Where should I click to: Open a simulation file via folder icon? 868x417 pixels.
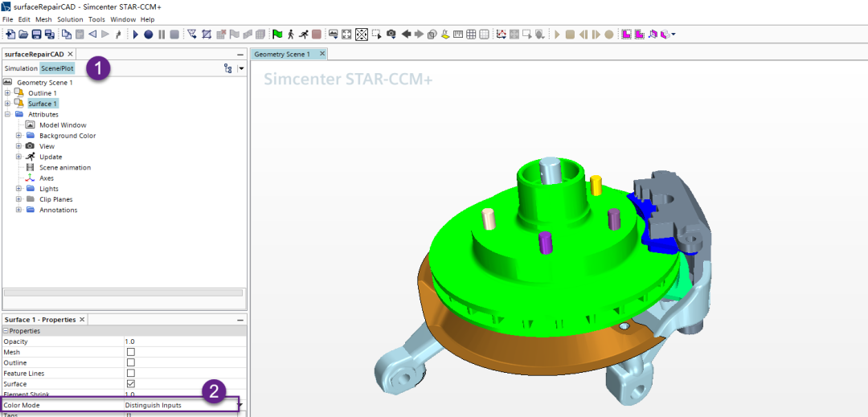[23, 35]
